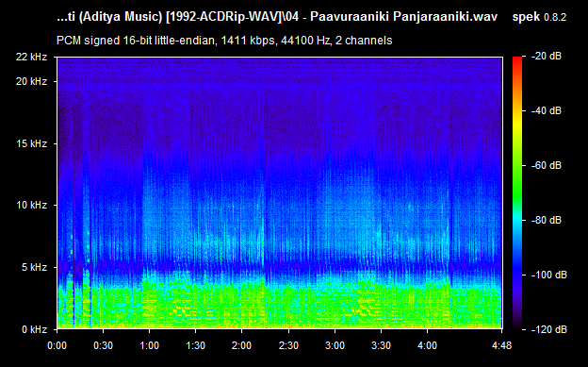
Task: Click the 3:30 time axis marker
Action: point(381,345)
